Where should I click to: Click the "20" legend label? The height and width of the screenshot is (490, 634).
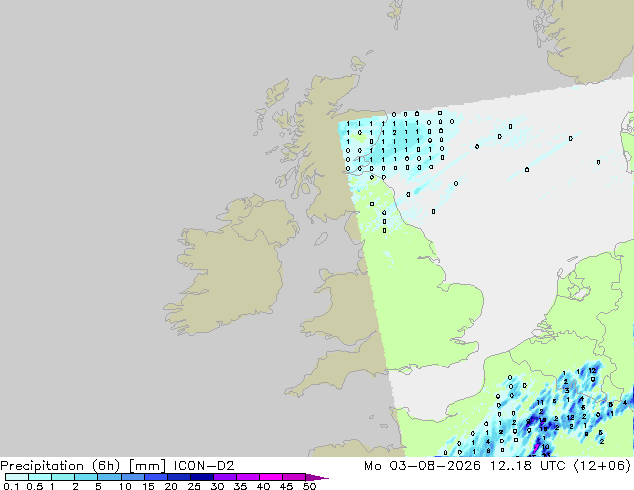coord(171,486)
